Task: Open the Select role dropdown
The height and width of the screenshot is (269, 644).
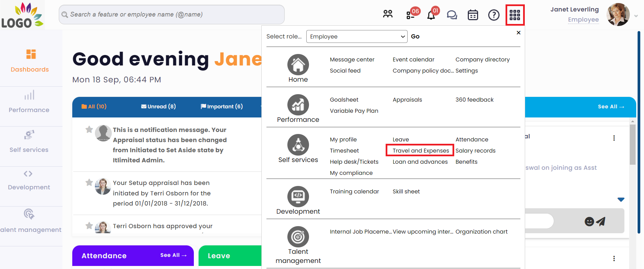Action: (x=357, y=36)
